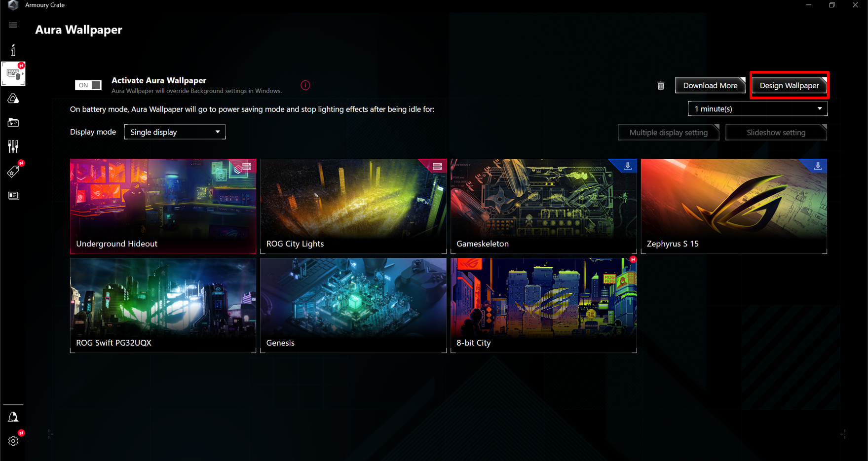Click corner badge on ROG City Lights
Image resolution: width=868 pixels, height=461 pixels.
tap(437, 167)
